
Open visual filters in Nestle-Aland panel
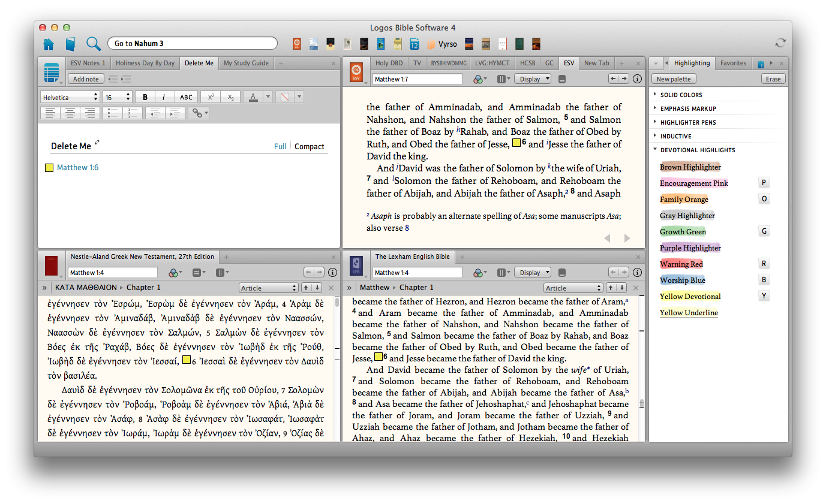coord(175,273)
